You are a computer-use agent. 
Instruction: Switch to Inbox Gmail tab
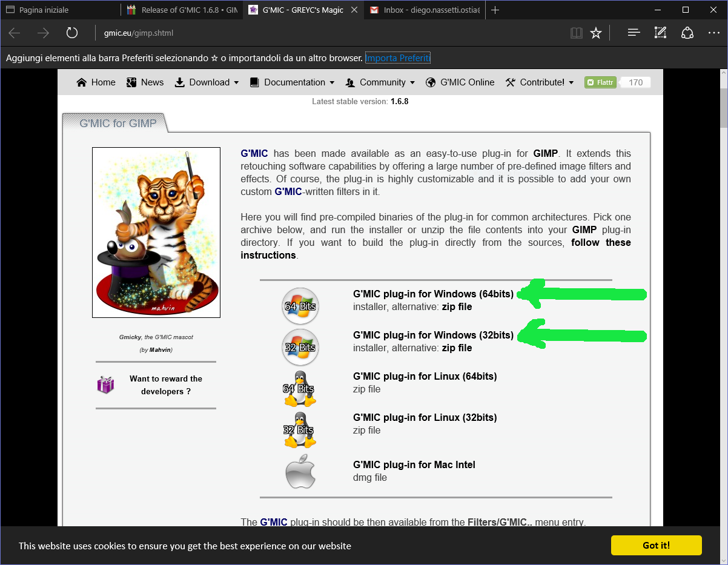click(425, 10)
